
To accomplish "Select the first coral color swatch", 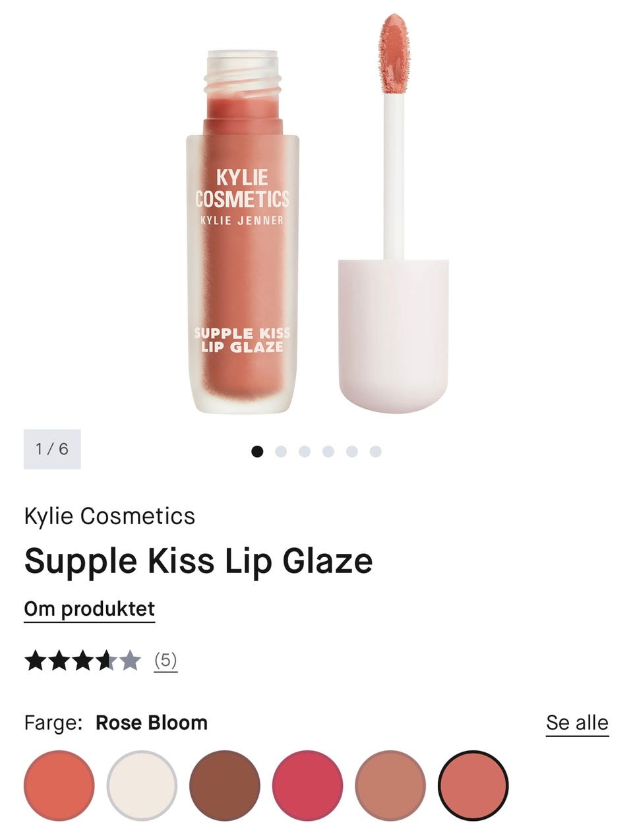I will pyautogui.click(x=59, y=785).
